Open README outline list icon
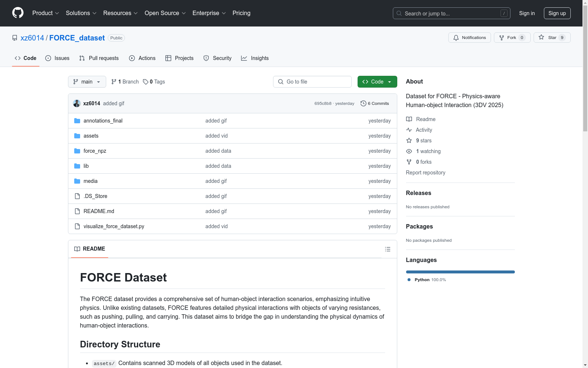 387,249
